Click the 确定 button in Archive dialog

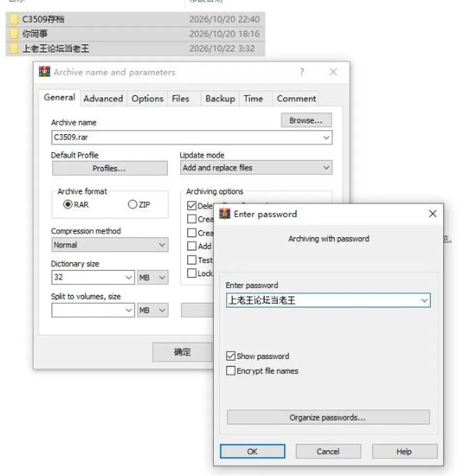[182, 352]
